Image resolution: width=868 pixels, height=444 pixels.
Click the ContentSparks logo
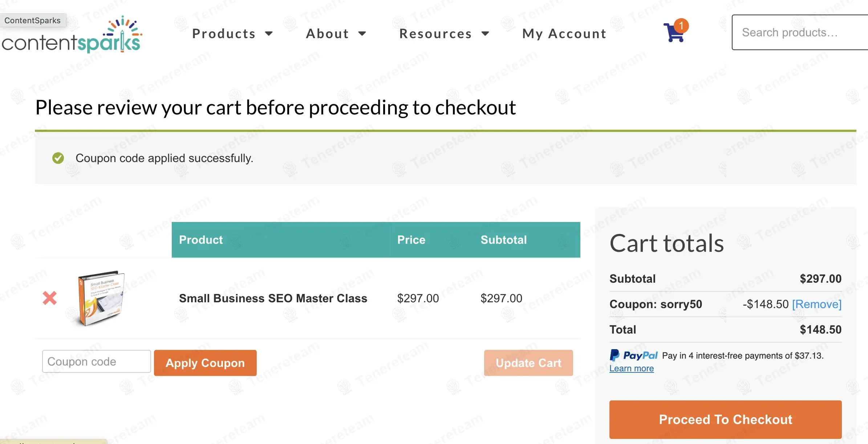(x=72, y=35)
